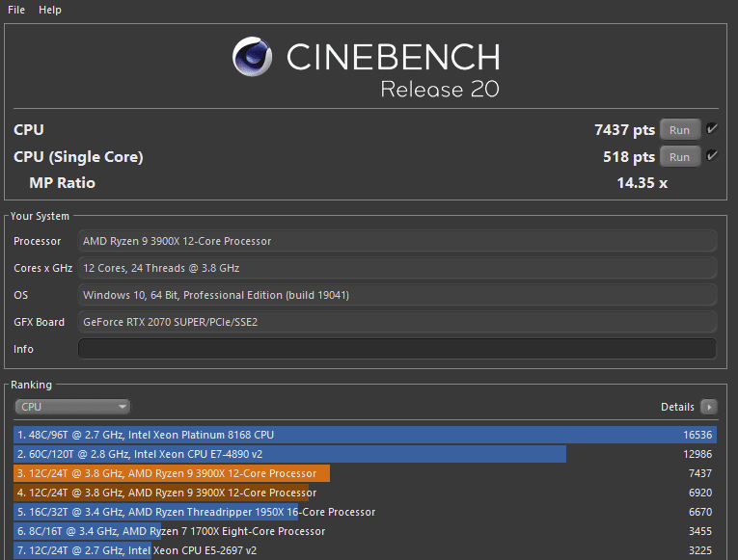The height and width of the screenshot is (560, 738).
Task: Select ranking row 1 Xeon Platinum 8168
Action: (x=366, y=435)
